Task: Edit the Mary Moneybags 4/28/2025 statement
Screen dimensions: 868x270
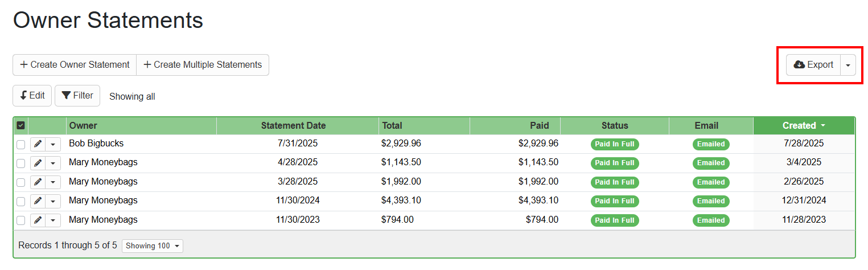Action: pyautogui.click(x=38, y=163)
